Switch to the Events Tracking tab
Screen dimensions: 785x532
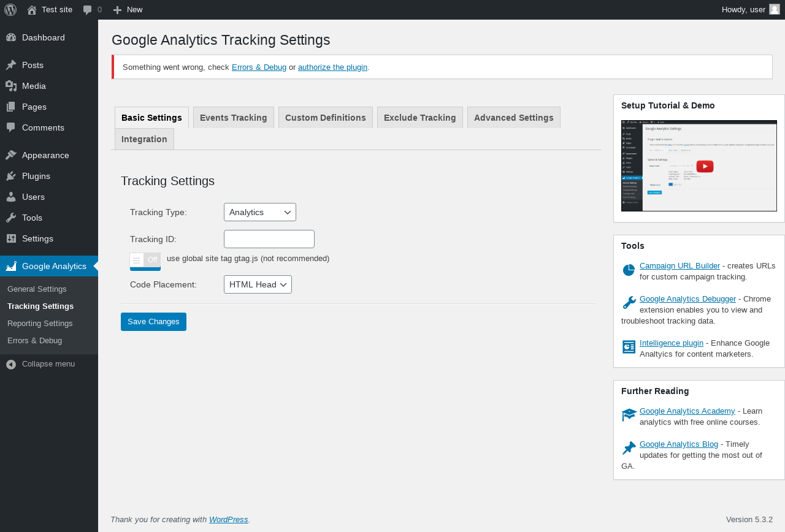click(234, 118)
